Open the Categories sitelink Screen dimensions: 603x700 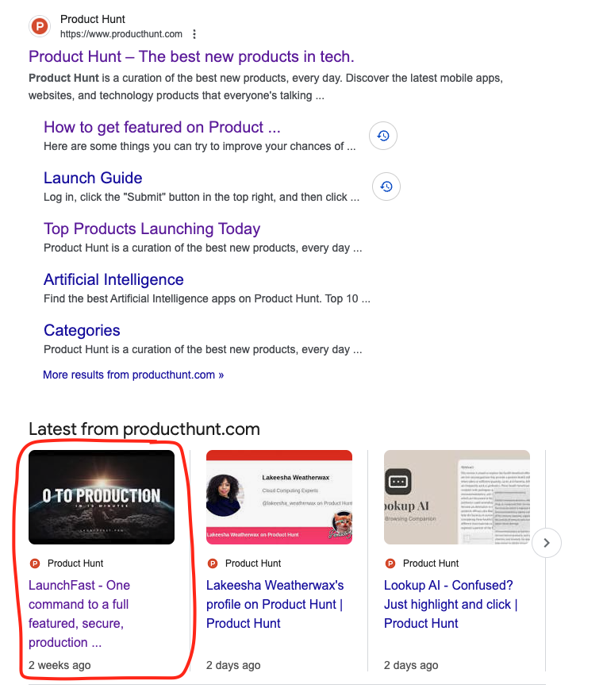click(82, 330)
